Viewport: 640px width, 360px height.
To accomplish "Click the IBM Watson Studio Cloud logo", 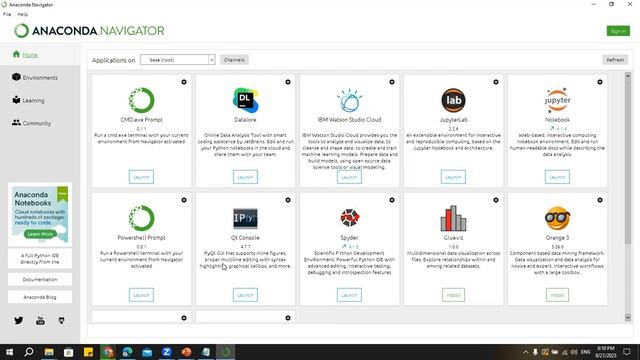I will (x=349, y=100).
